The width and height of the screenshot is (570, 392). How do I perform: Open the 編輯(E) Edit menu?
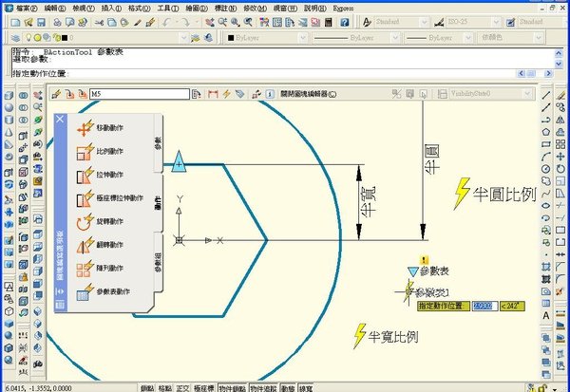coord(55,8)
